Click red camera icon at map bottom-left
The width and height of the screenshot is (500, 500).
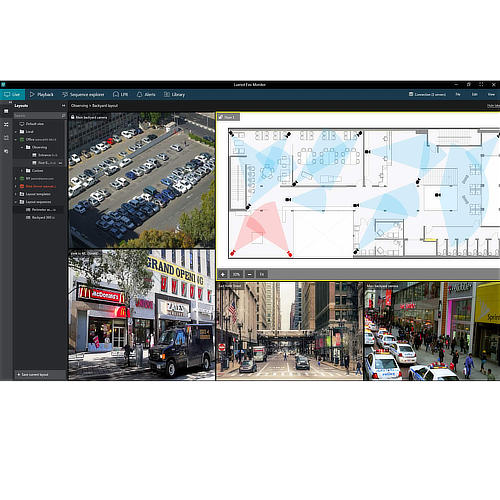pos(233,253)
